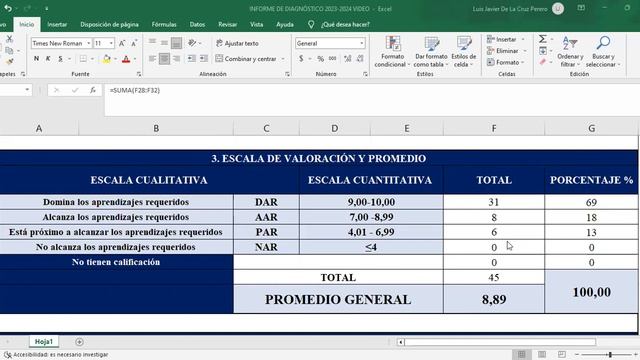
Task: Open the Revisar tab
Action: pos(227,24)
